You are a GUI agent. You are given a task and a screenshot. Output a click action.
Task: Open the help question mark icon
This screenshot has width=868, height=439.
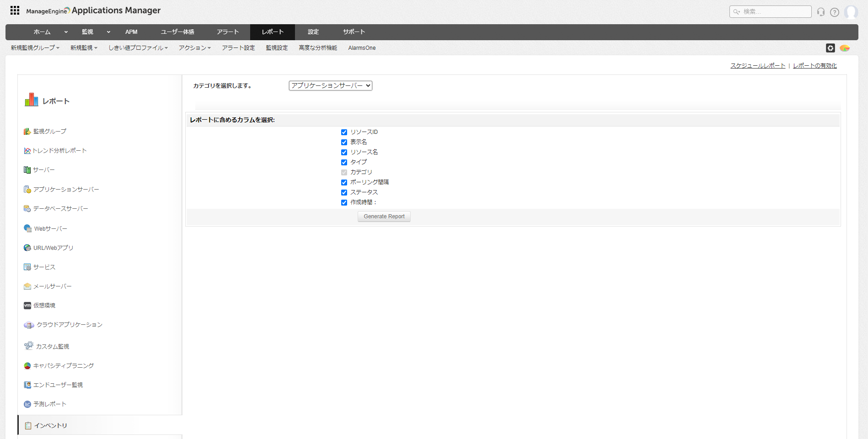835,12
